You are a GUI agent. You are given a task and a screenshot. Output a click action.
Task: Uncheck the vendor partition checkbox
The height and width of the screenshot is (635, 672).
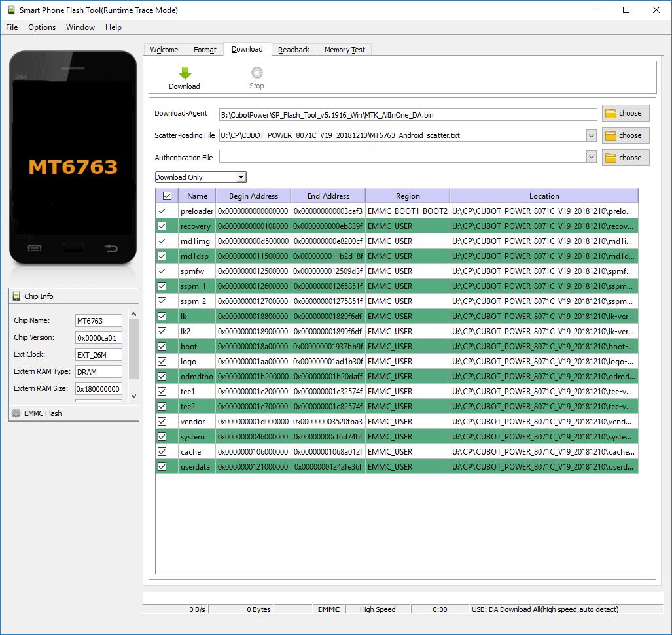(x=162, y=422)
